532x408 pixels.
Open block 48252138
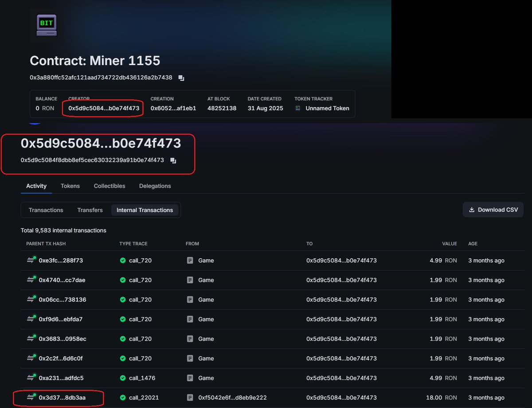(x=222, y=108)
